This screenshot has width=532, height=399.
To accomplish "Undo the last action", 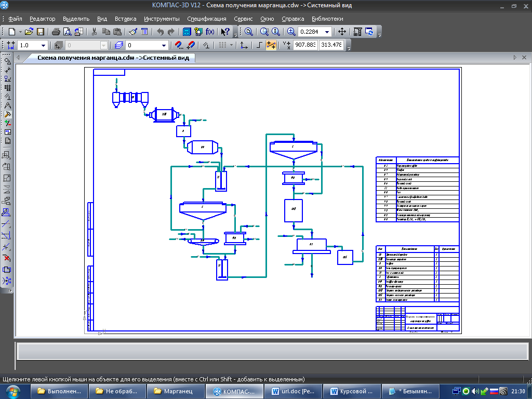I will click(160, 32).
